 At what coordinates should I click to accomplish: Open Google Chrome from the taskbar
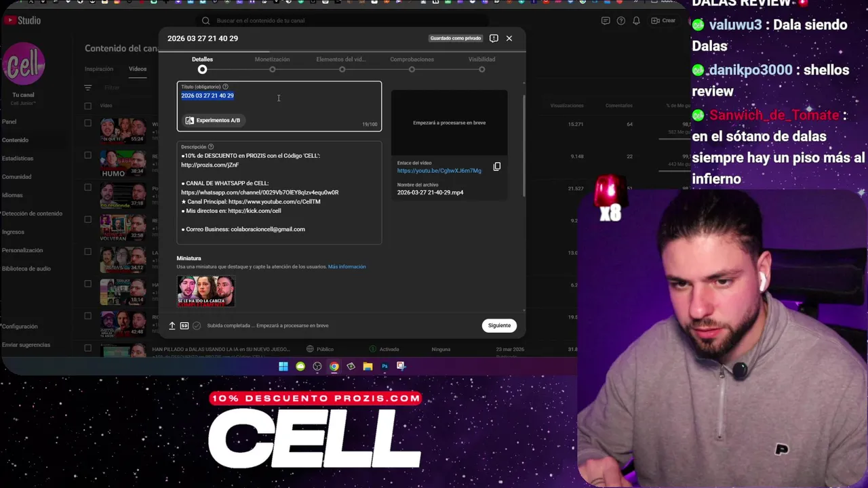coord(334,367)
